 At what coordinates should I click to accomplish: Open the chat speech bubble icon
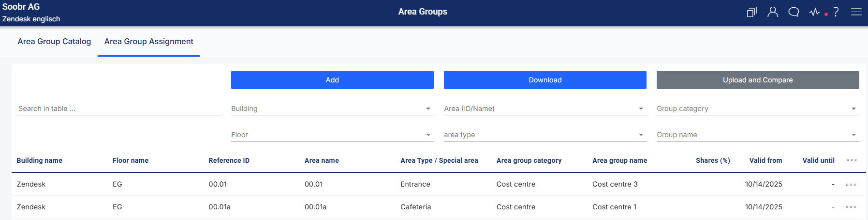794,12
